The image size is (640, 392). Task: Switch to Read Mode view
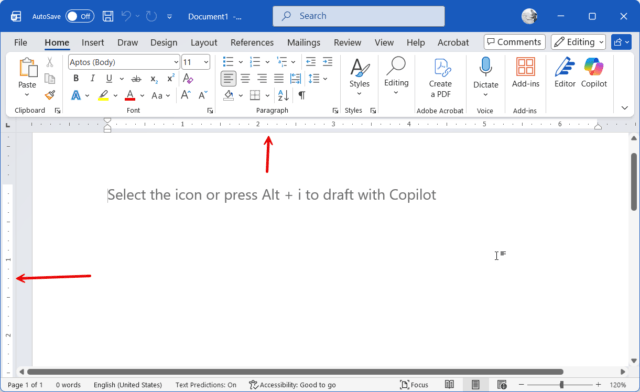tap(449, 385)
